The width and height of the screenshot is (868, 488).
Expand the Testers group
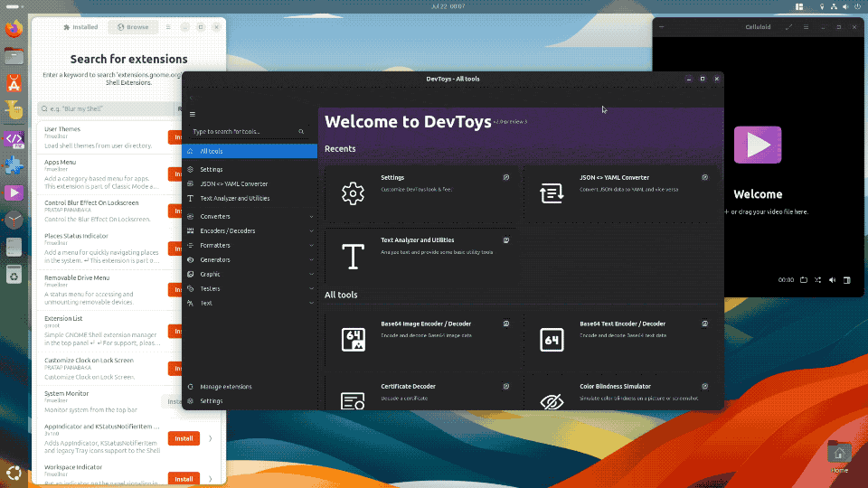tap(312, 288)
